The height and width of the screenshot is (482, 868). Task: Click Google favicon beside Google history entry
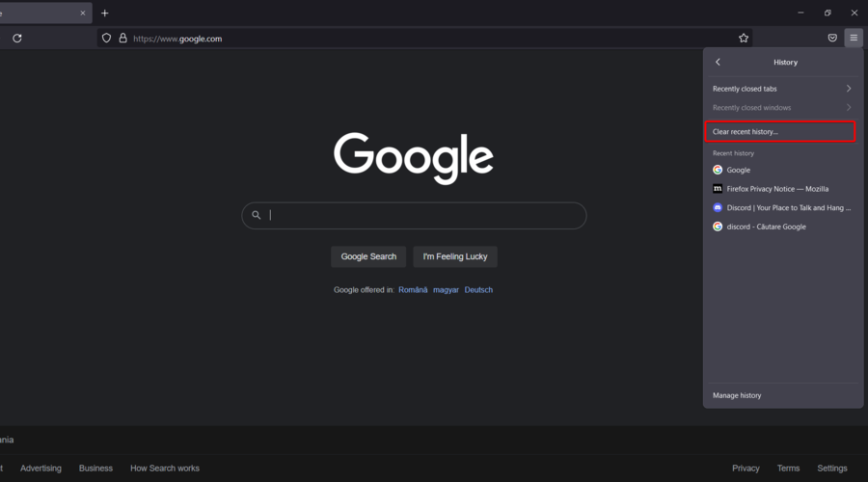point(718,170)
